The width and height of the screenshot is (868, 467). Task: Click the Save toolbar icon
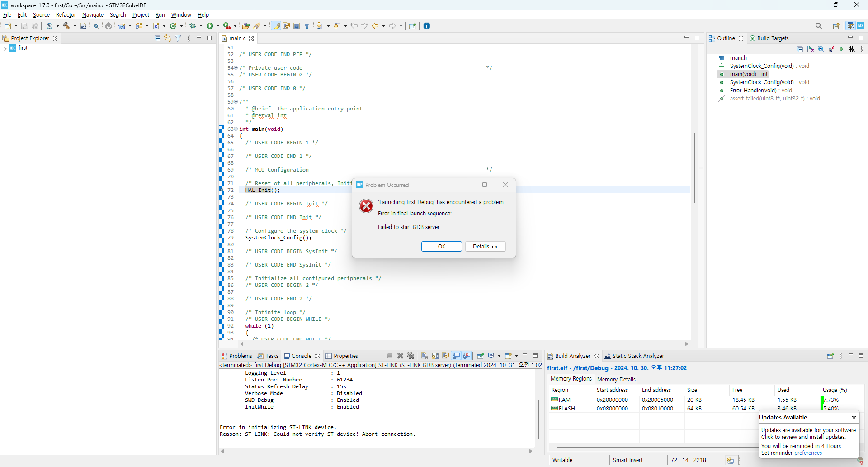pyautogui.click(x=24, y=26)
